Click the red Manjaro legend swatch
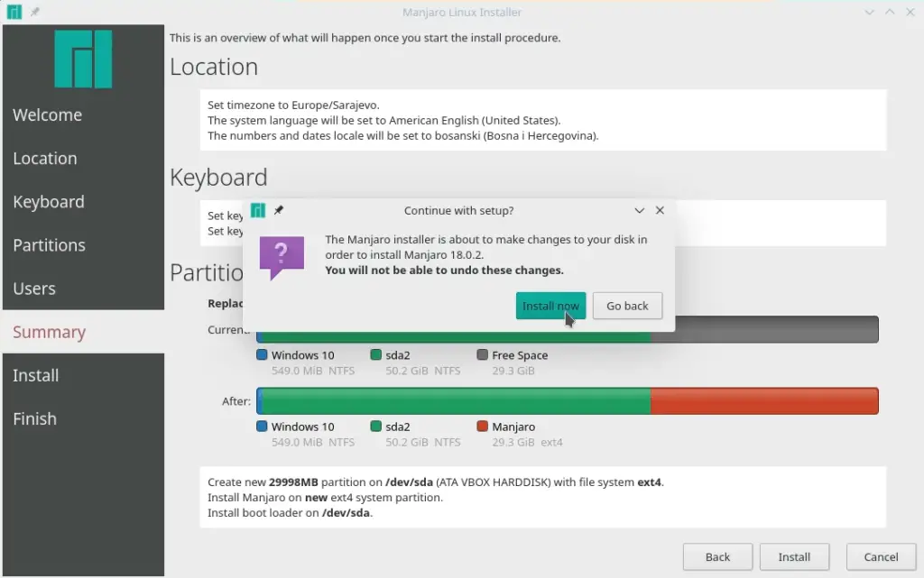The image size is (924, 578). pos(483,426)
